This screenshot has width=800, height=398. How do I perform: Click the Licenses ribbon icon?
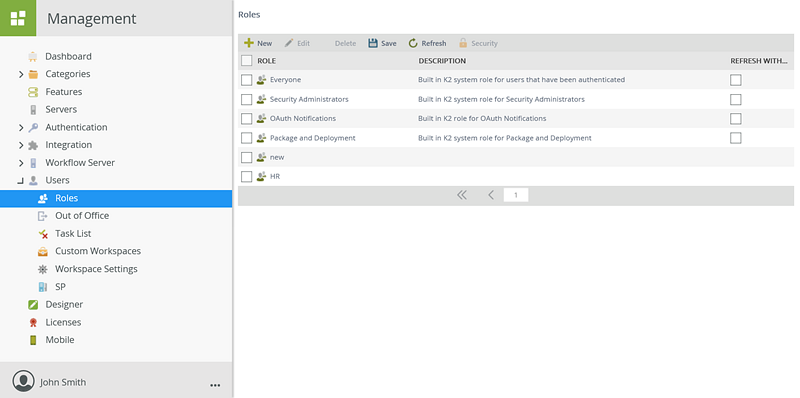pos(33,322)
